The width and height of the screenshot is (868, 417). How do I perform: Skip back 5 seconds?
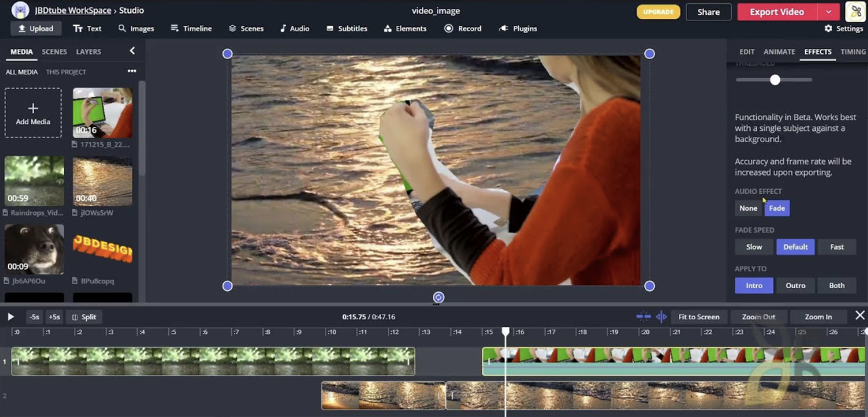(x=34, y=317)
